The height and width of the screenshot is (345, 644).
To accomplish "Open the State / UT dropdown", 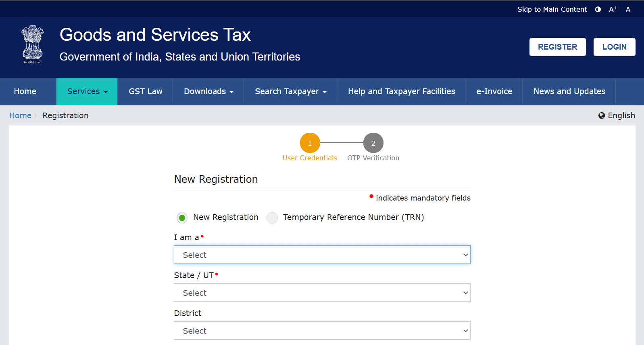I will 321,293.
